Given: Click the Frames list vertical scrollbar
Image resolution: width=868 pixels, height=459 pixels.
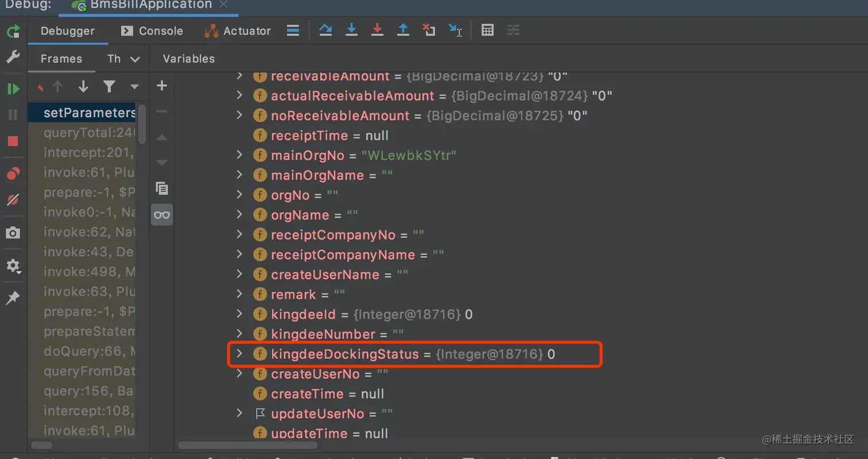Looking at the screenshot, I should tap(141, 124).
